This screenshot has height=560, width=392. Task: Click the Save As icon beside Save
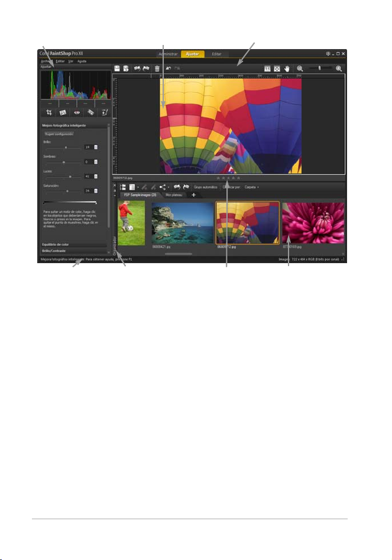[x=126, y=68]
